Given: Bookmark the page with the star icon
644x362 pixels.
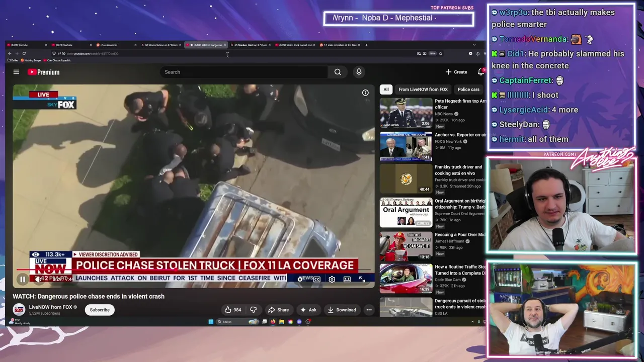Looking at the screenshot, I should [x=440, y=53].
